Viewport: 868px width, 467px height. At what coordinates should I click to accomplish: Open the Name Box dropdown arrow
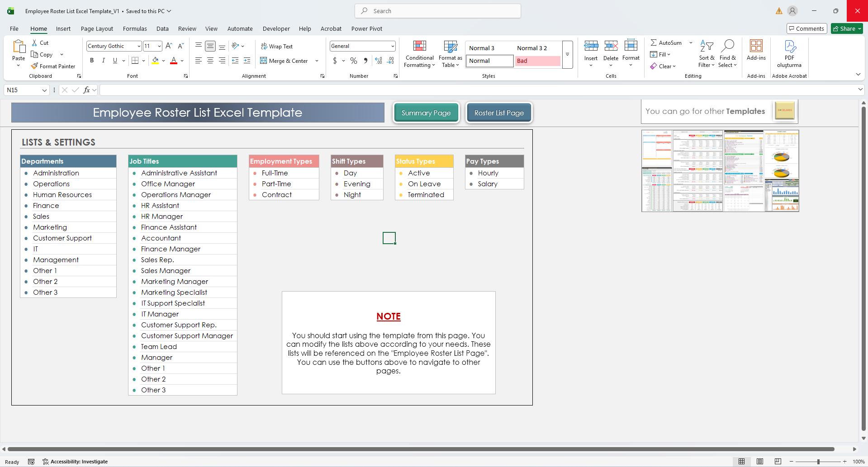(x=44, y=90)
